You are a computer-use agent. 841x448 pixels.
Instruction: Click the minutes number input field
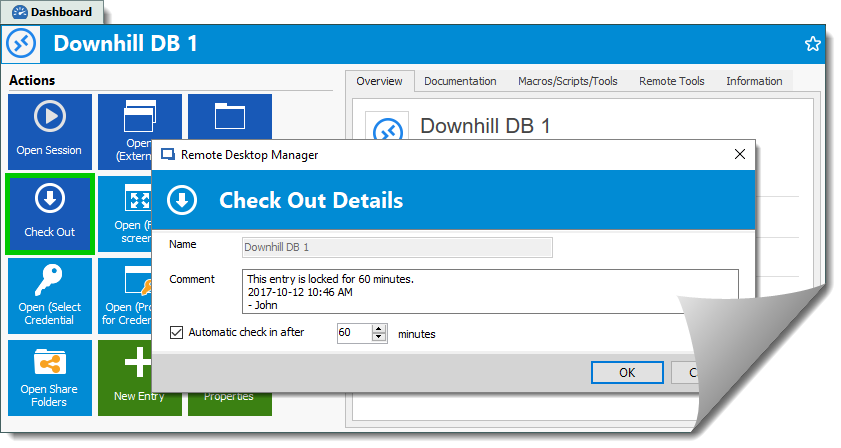(353, 332)
